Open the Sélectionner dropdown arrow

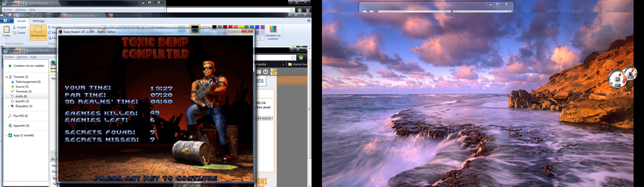(38, 39)
